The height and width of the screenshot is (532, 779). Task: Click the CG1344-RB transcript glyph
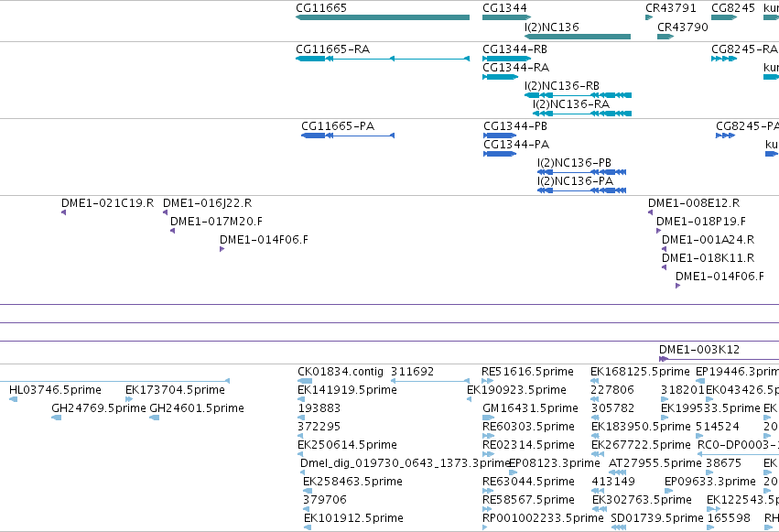[x=506, y=59]
